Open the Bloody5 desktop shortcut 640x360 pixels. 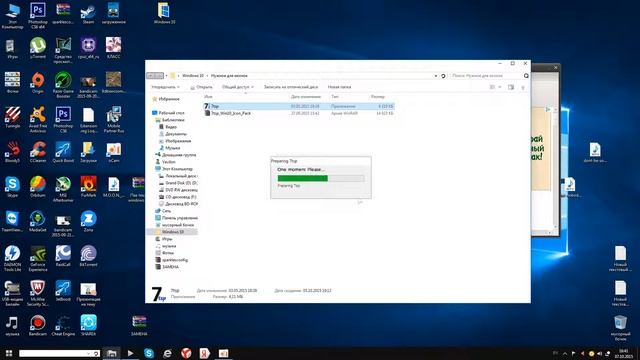tap(12, 152)
